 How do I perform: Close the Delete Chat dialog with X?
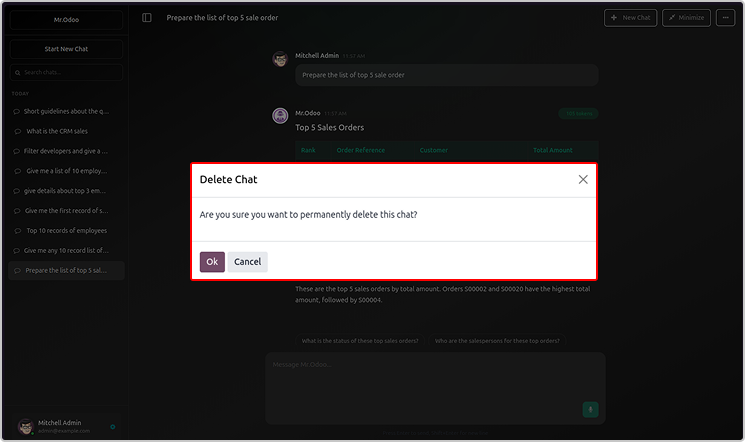(x=583, y=179)
